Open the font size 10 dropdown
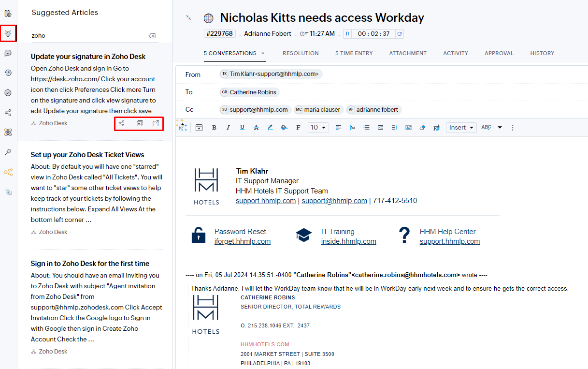The width and height of the screenshot is (588, 369). click(x=318, y=128)
